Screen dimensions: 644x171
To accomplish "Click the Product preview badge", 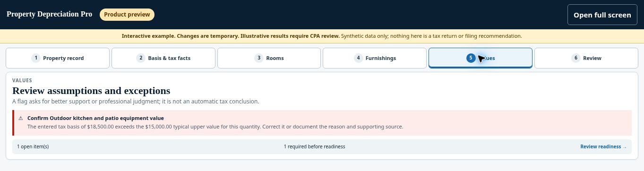I will (127, 15).
